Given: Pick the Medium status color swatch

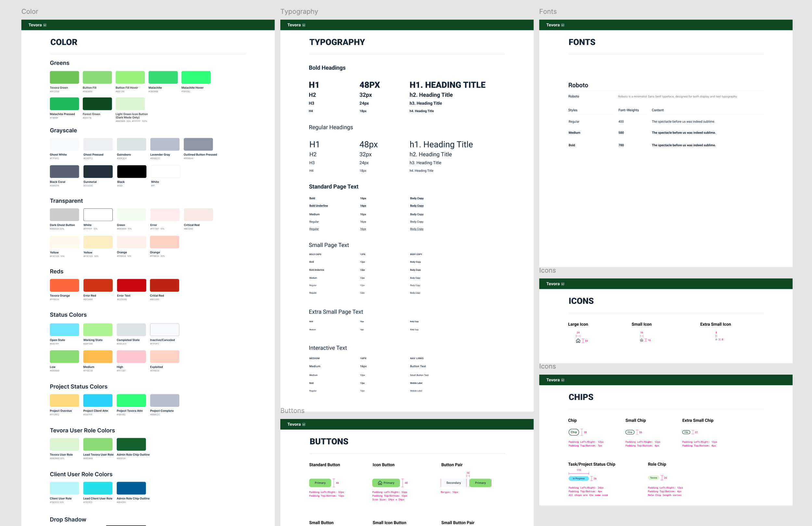Looking at the screenshot, I should pos(97,357).
